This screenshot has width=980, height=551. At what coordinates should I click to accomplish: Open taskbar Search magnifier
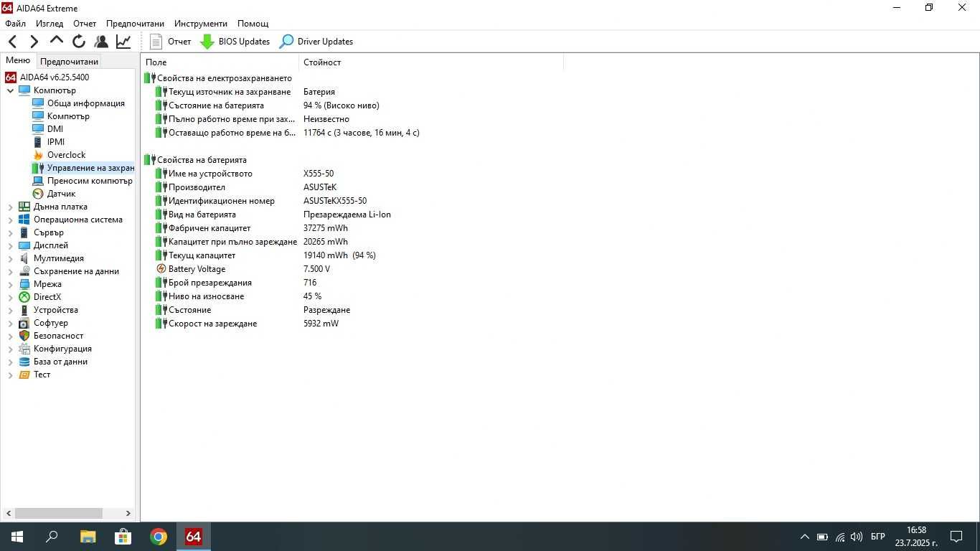52,537
